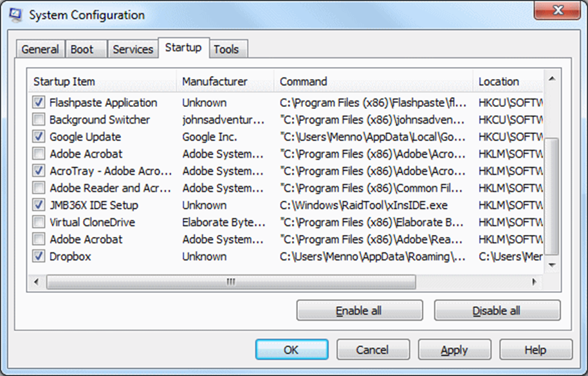Image resolution: width=588 pixels, height=376 pixels.
Task: Enable Virtual CloneDrive at startup
Action: point(38,222)
